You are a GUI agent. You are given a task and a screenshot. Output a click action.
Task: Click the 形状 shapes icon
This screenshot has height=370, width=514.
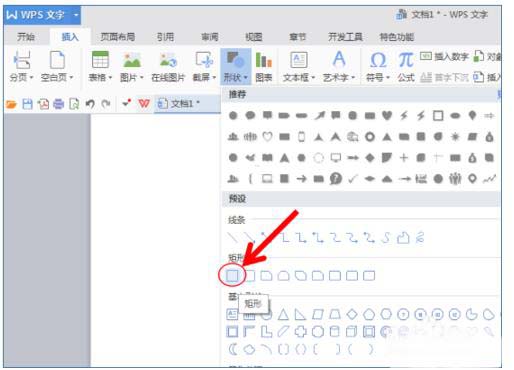pyautogui.click(x=235, y=60)
